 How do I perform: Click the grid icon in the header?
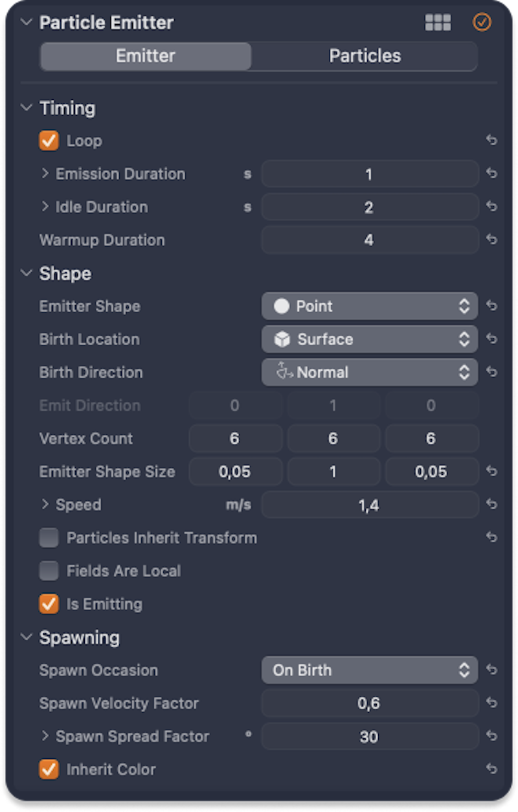click(438, 23)
